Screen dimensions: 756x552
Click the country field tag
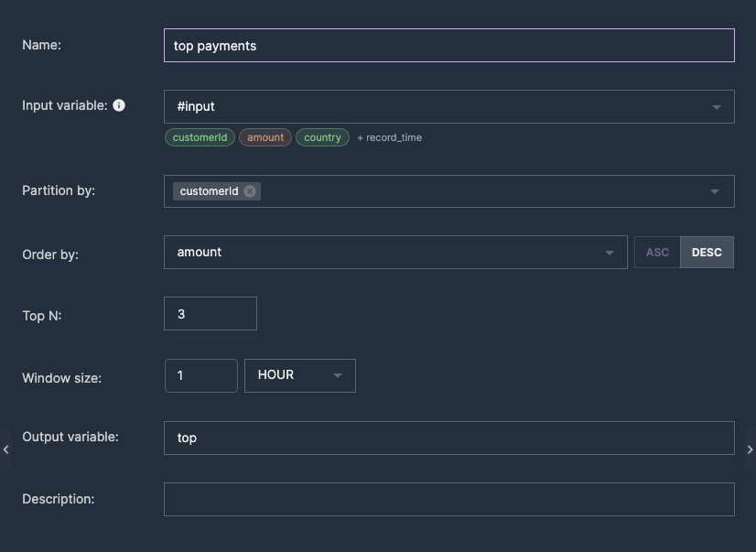click(322, 137)
